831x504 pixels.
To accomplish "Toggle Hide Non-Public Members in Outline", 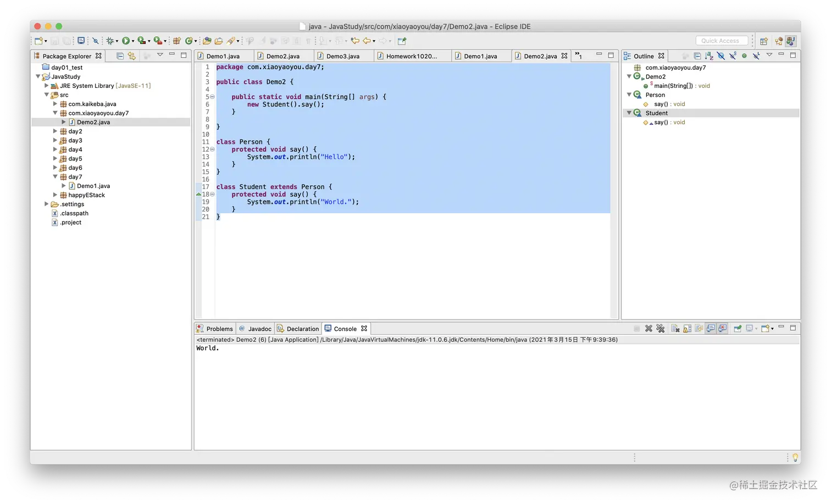I will coord(744,56).
